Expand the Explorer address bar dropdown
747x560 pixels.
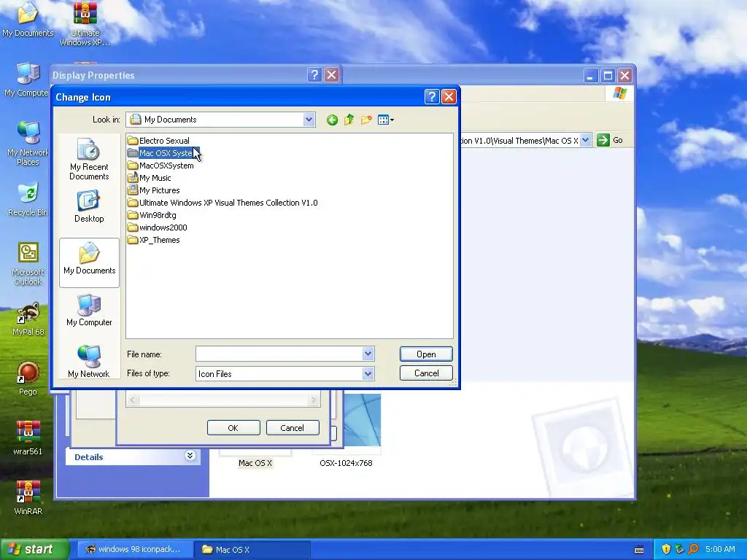586,140
